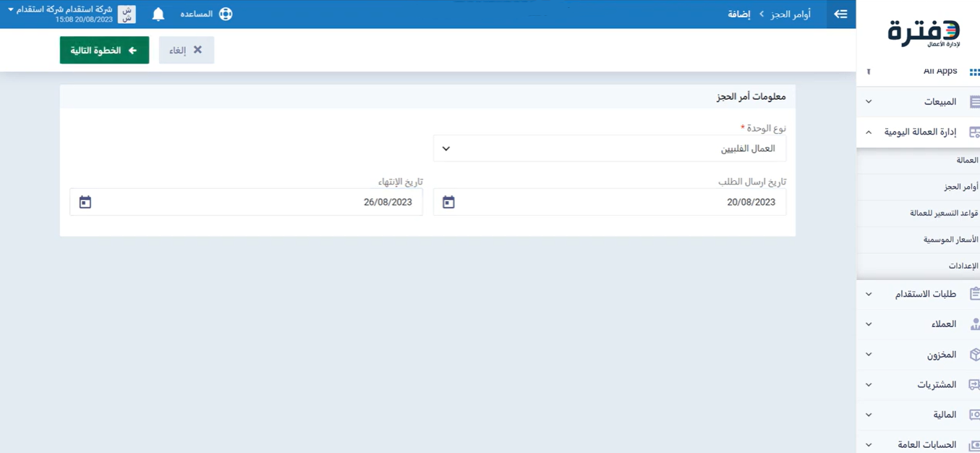This screenshot has width=980, height=453.
Task: Click the طلبات الاستقدام sidebar icon
Action: coord(974,294)
